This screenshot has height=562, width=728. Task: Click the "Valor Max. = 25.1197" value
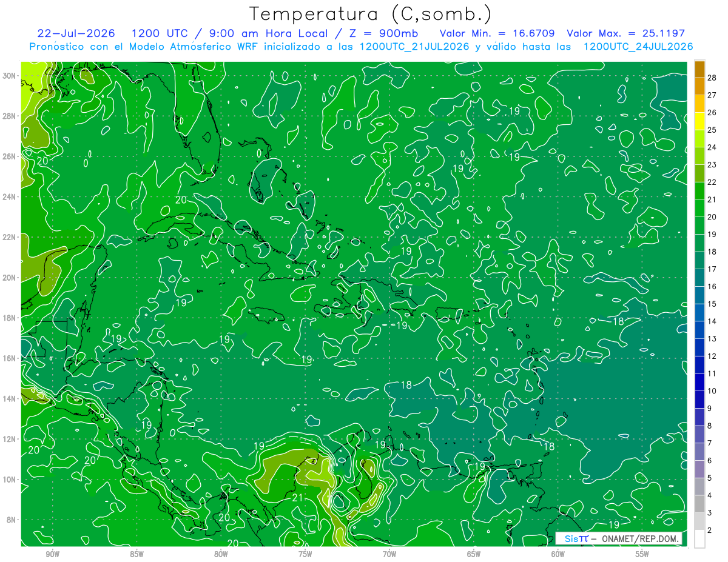pyautogui.click(x=625, y=33)
